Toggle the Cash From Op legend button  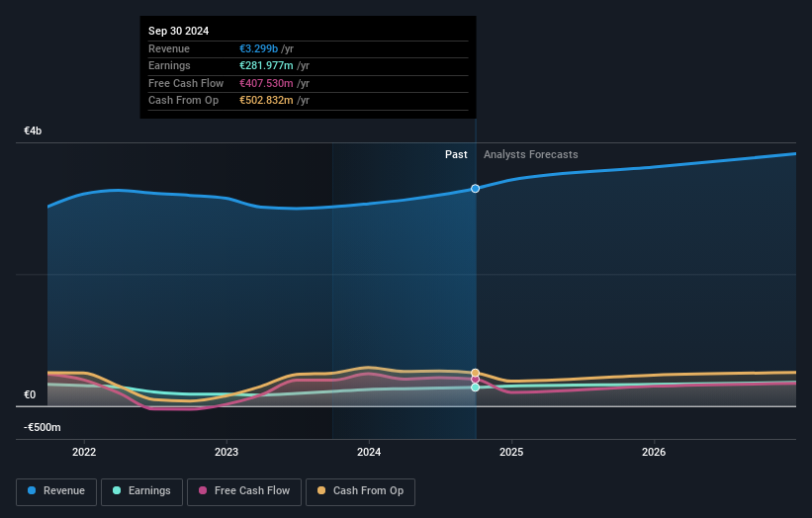(x=360, y=491)
